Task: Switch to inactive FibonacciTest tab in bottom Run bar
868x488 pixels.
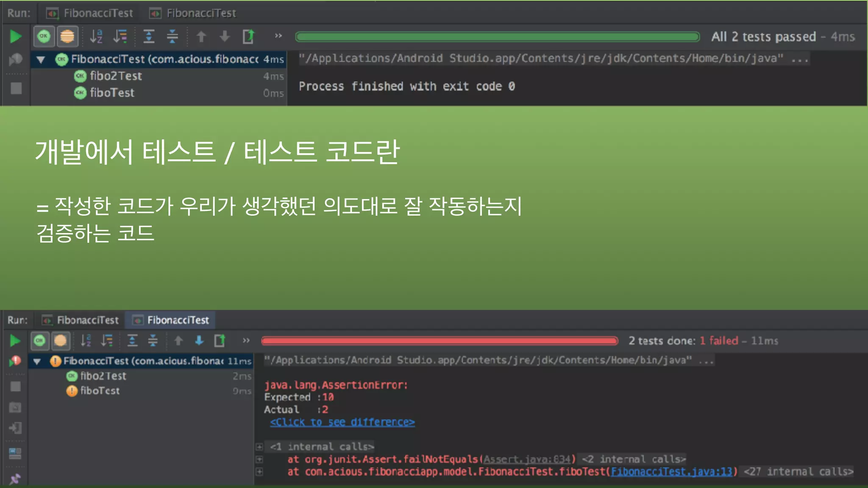Action: pyautogui.click(x=81, y=320)
